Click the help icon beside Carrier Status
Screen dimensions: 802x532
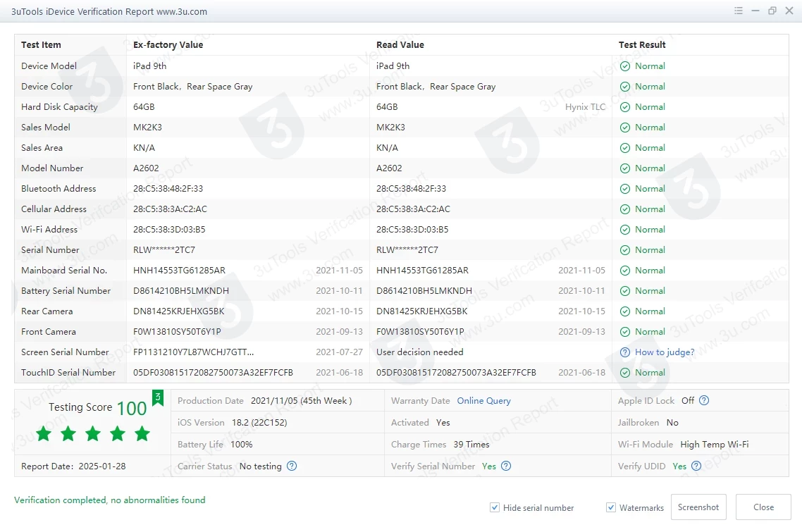click(292, 466)
